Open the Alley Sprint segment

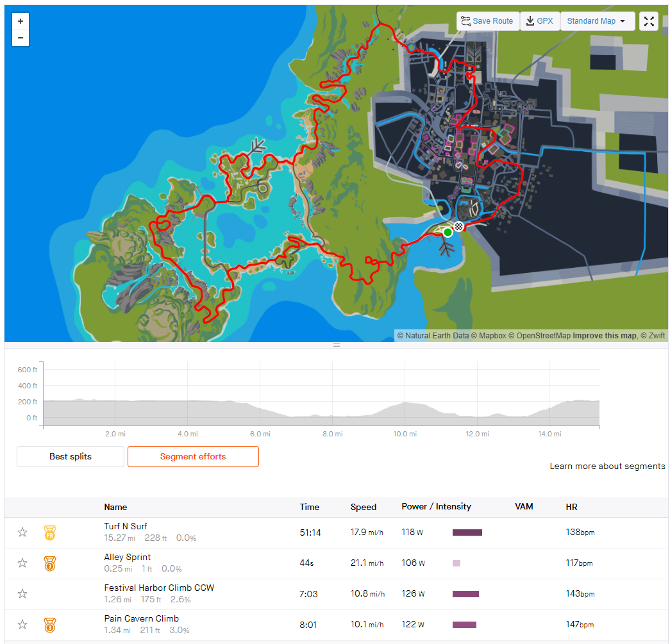[128, 557]
